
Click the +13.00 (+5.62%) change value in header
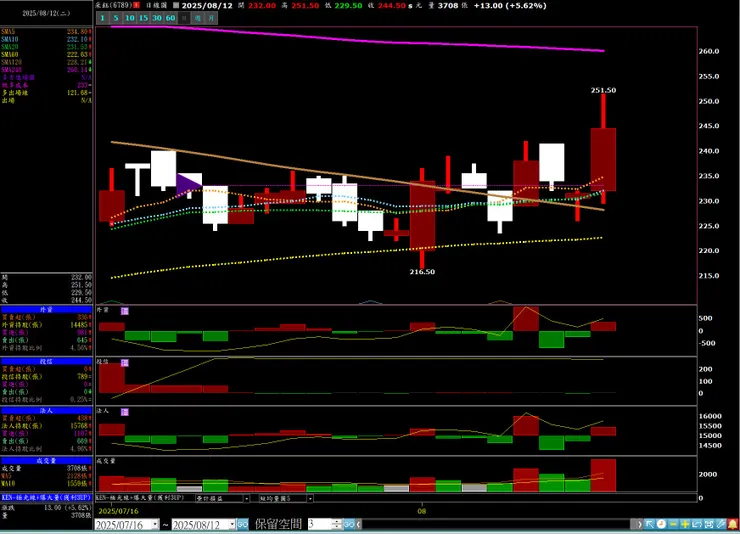(510, 6)
